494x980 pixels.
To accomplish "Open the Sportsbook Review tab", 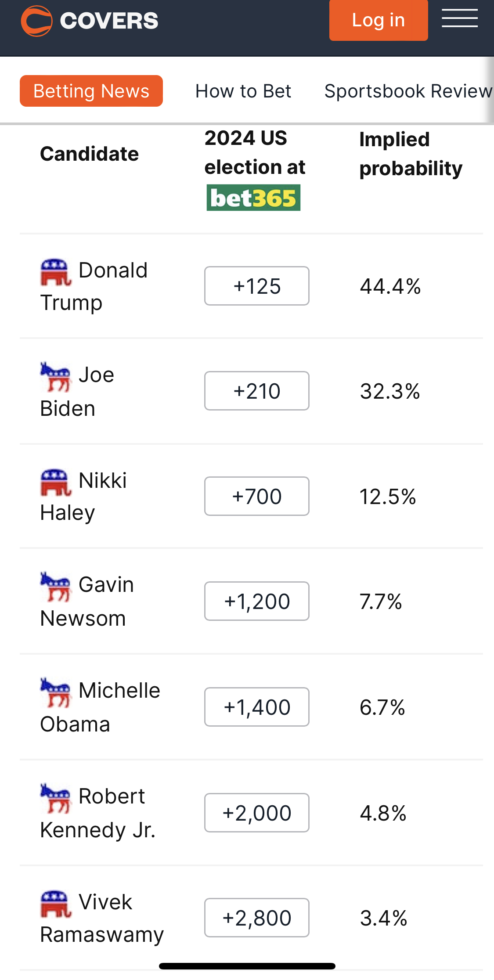I will (408, 91).
